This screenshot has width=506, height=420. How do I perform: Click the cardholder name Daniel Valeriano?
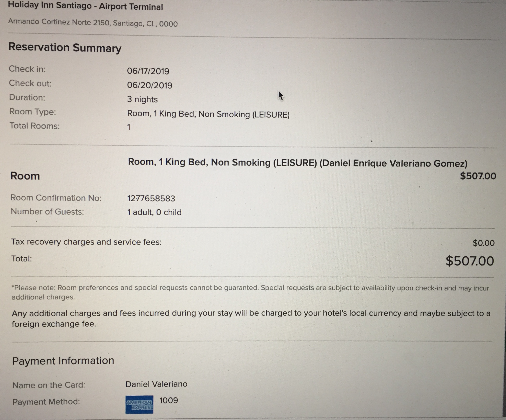156,384
